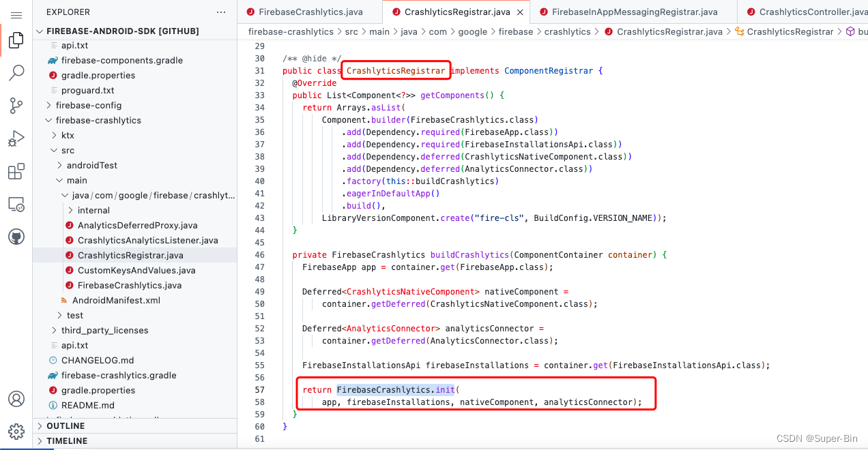Screen dimensions: 868x450
Task: Click CrashlyticsRegistrar.java breadcrumb segment
Action: coord(664,31)
